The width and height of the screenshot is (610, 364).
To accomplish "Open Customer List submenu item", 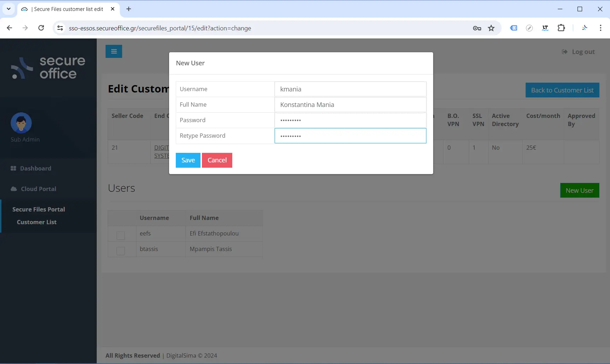I will 37,222.
